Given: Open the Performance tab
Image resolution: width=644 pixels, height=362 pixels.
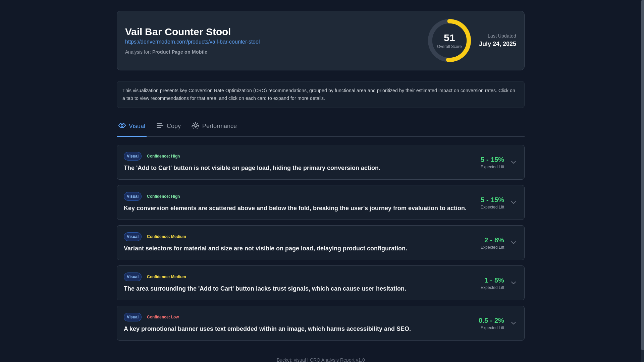Looking at the screenshot, I should click(x=214, y=126).
